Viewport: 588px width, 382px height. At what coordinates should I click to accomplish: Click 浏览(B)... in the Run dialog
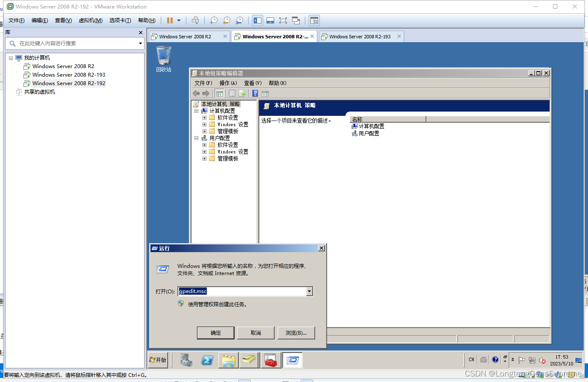coord(296,333)
